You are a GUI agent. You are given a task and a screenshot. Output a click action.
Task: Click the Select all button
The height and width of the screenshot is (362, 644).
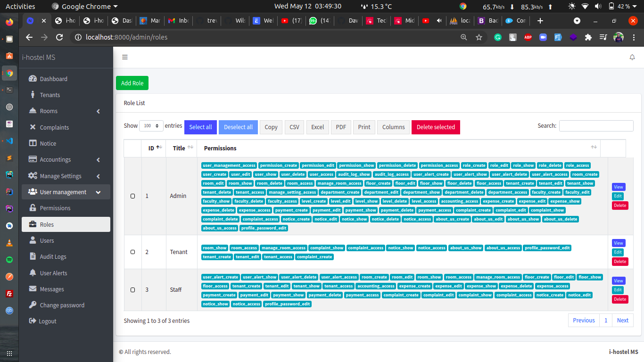(x=200, y=127)
